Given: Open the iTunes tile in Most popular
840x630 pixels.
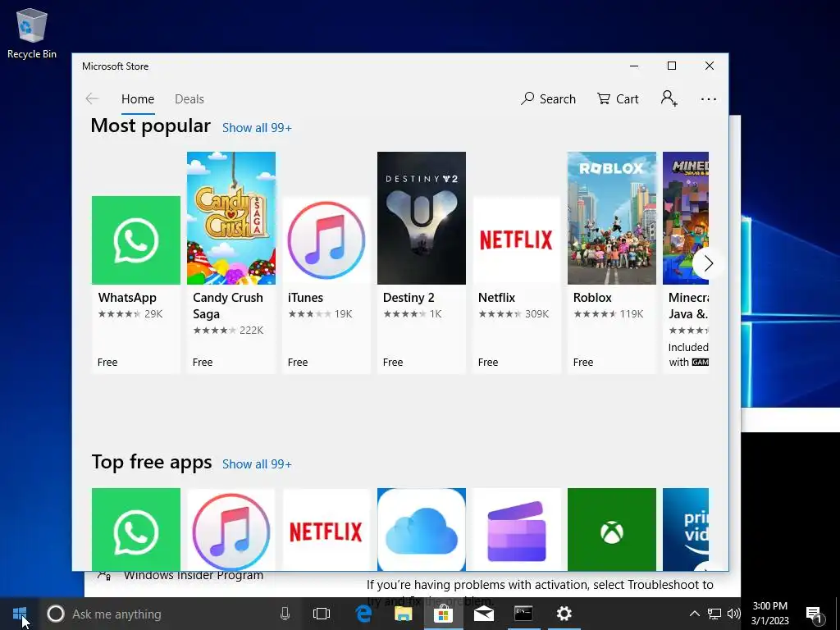Looking at the screenshot, I should [326, 284].
